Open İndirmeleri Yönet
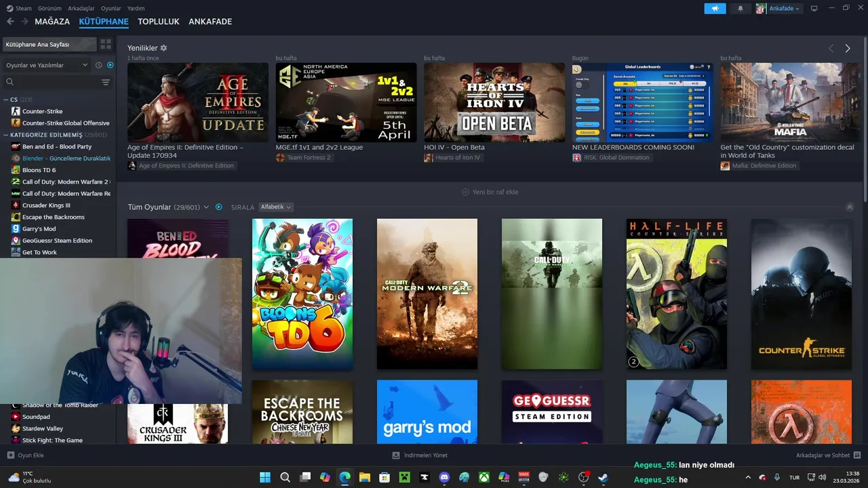The width and height of the screenshot is (868, 488). 420,455
